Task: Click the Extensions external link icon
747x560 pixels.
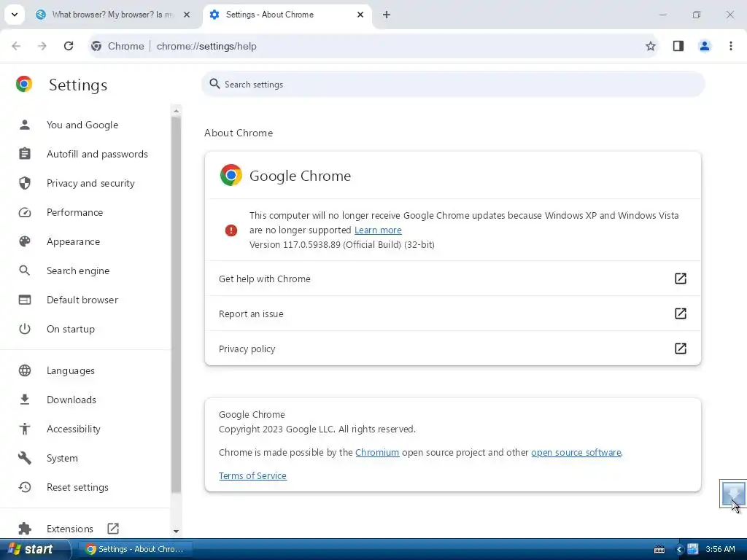Action: (113, 529)
